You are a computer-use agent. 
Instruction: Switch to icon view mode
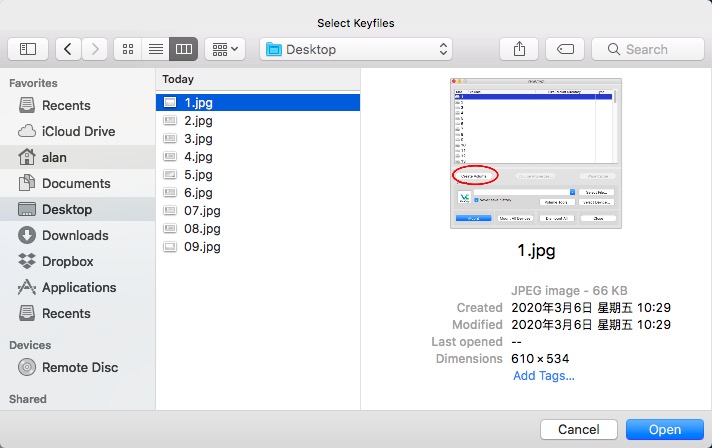point(128,49)
